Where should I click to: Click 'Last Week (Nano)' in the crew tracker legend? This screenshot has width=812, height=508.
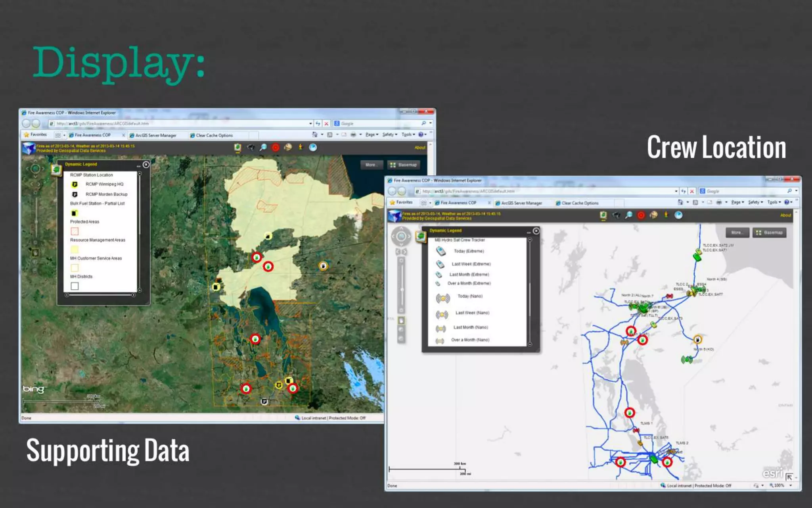(472, 313)
